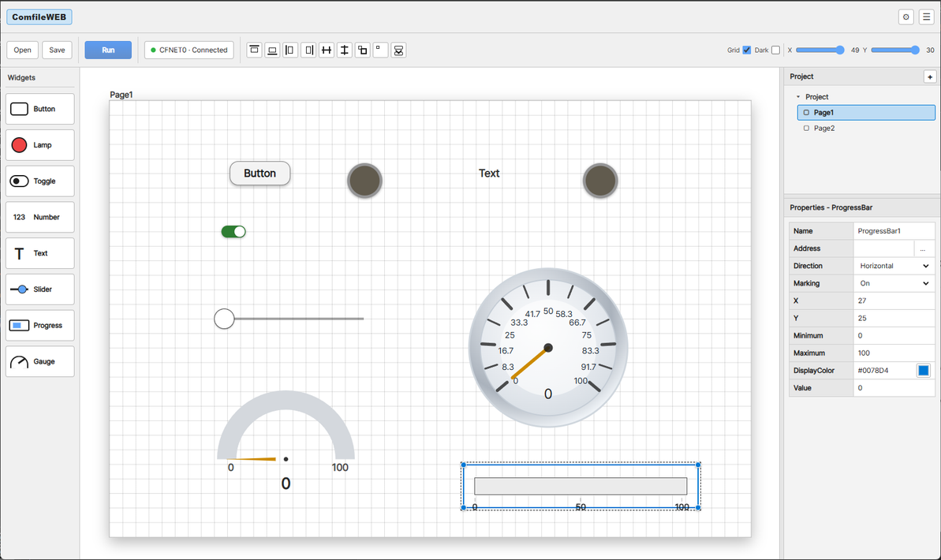
Task: Select the semicircle gauge on canvas
Action: [286, 441]
